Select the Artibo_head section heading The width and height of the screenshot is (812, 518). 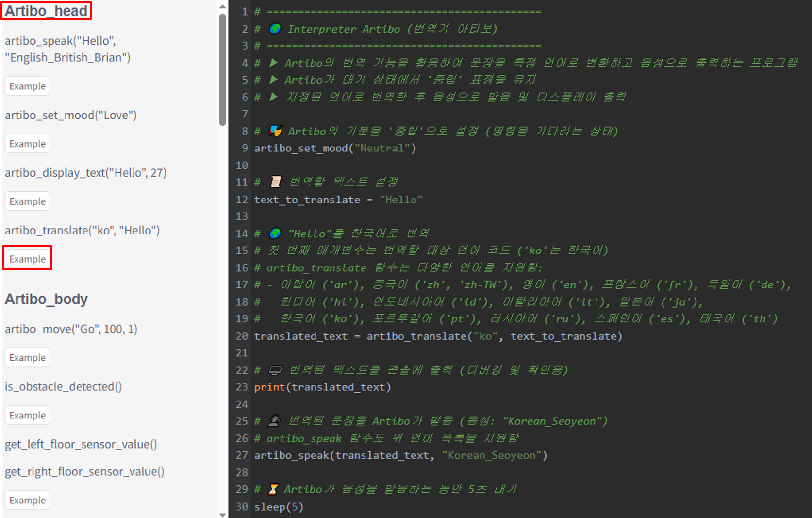pos(46,11)
